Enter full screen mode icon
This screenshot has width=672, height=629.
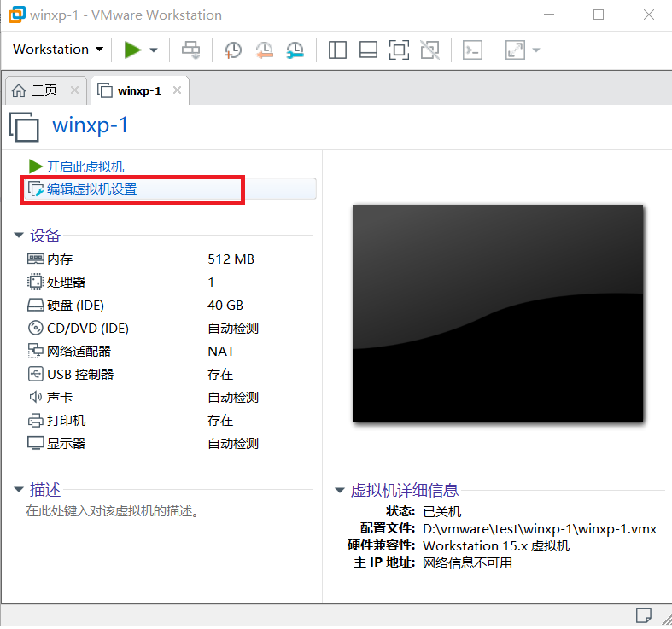click(x=399, y=50)
